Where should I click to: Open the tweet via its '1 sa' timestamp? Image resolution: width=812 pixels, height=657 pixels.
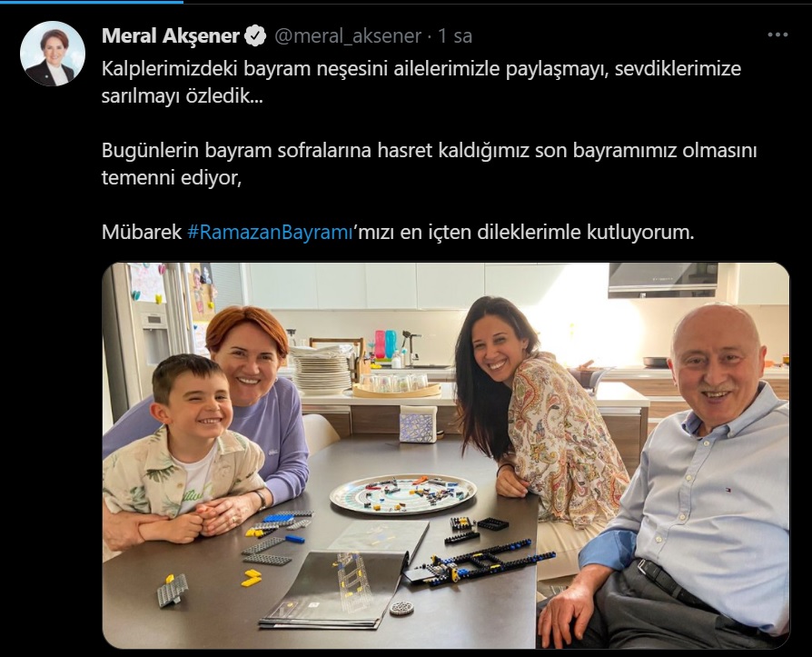[455, 35]
